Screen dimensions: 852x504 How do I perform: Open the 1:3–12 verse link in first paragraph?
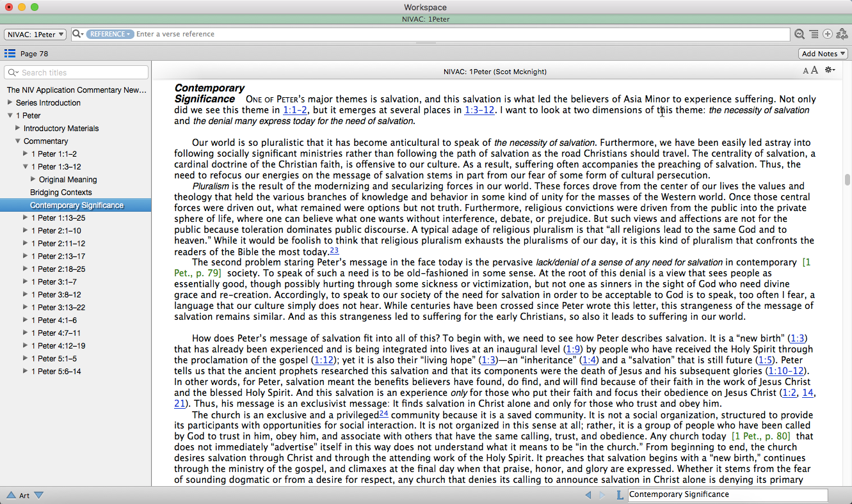coord(479,110)
